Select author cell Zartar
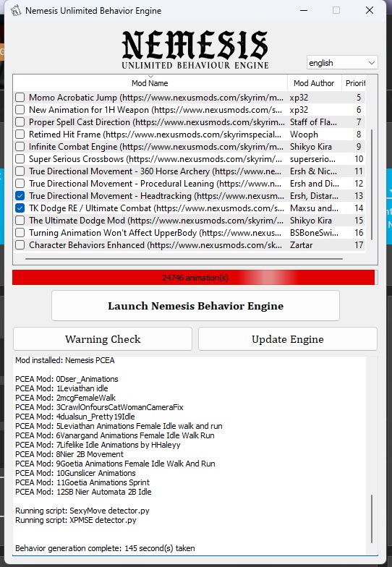392x567 pixels. coord(301,244)
